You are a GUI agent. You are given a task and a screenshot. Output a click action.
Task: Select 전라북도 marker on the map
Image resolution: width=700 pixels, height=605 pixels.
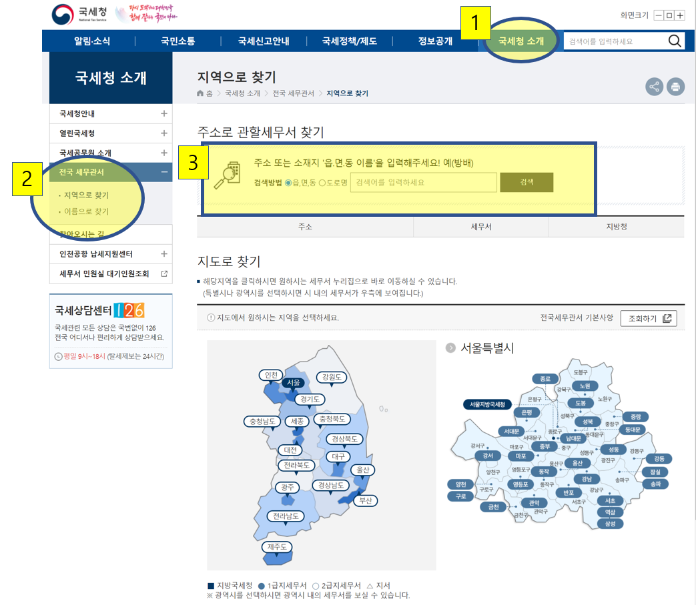tap(296, 466)
